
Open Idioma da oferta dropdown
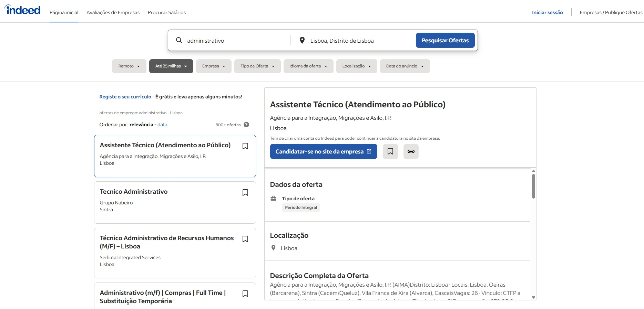(308, 66)
